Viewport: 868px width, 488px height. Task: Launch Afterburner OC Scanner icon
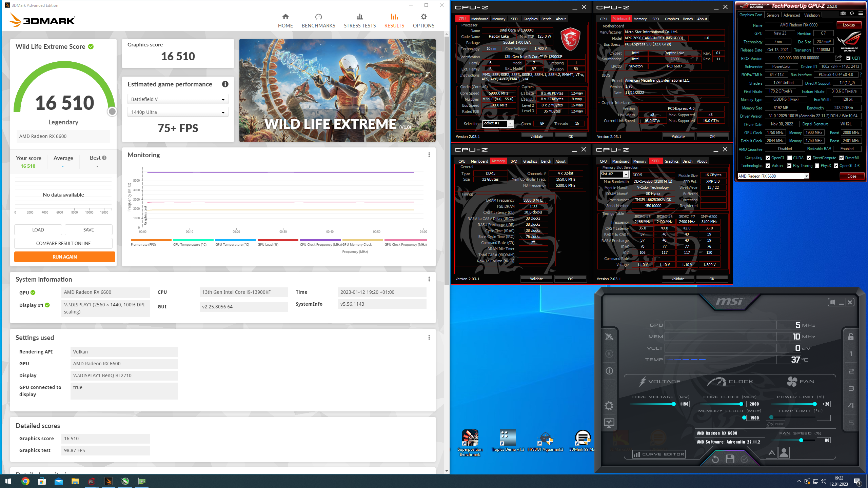click(x=609, y=337)
